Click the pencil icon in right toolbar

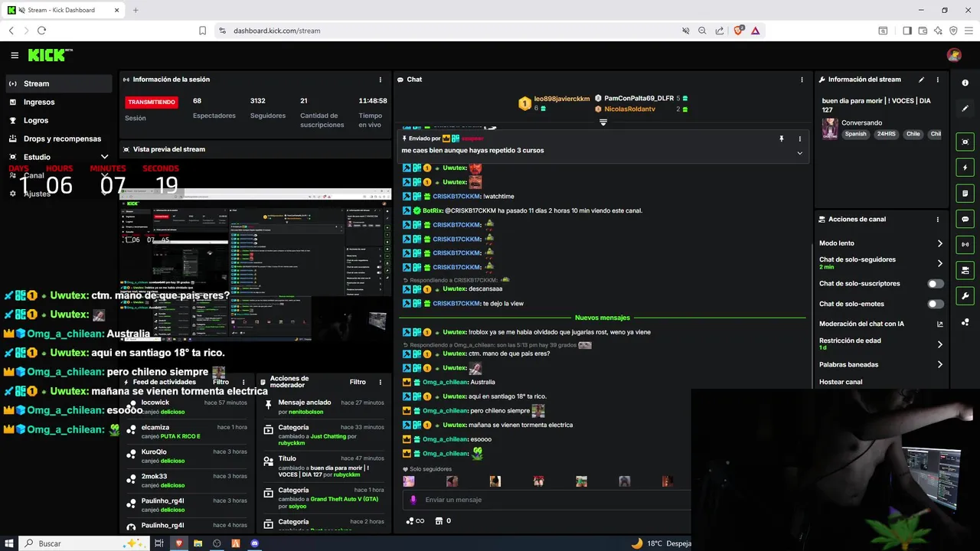tap(965, 109)
